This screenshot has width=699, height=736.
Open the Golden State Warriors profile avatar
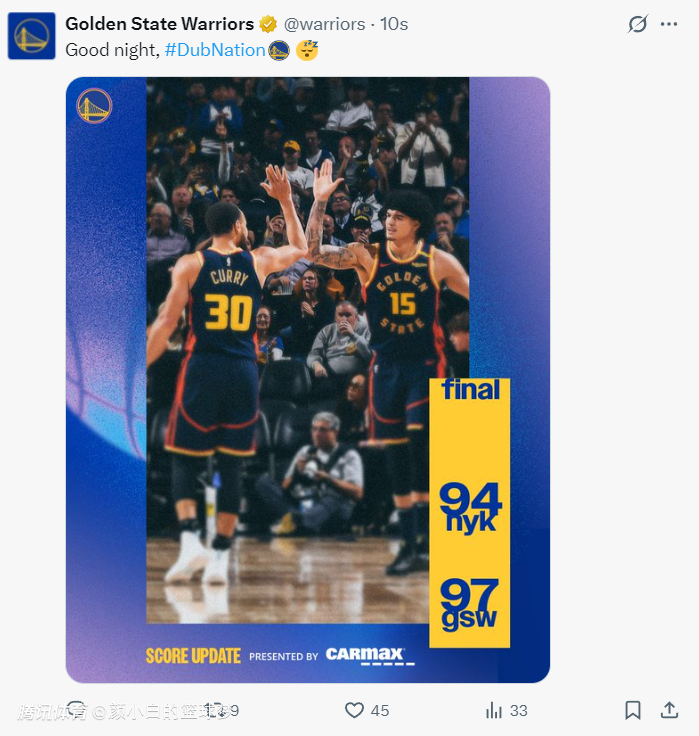tap(31, 36)
